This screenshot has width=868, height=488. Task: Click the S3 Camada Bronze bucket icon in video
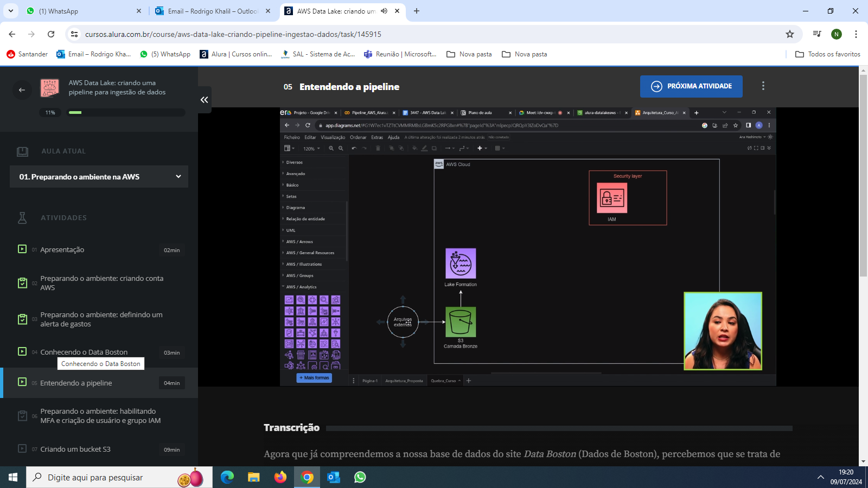pyautogui.click(x=461, y=322)
